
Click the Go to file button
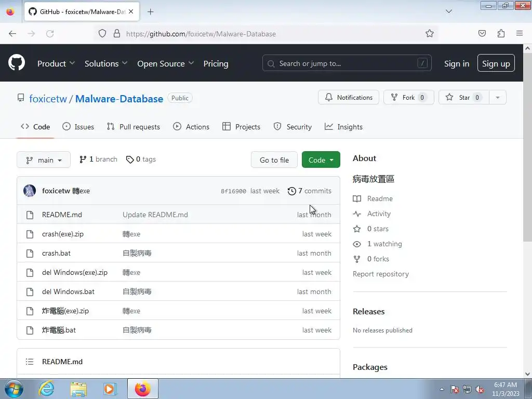274,160
